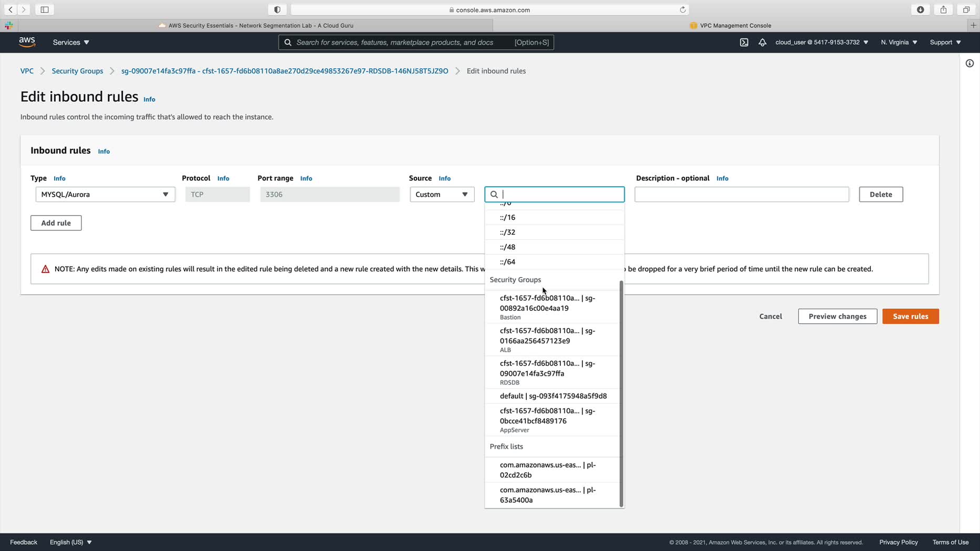The image size is (980, 551).
Task: Open Info link next to Description label
Action: tap(722, 178)
